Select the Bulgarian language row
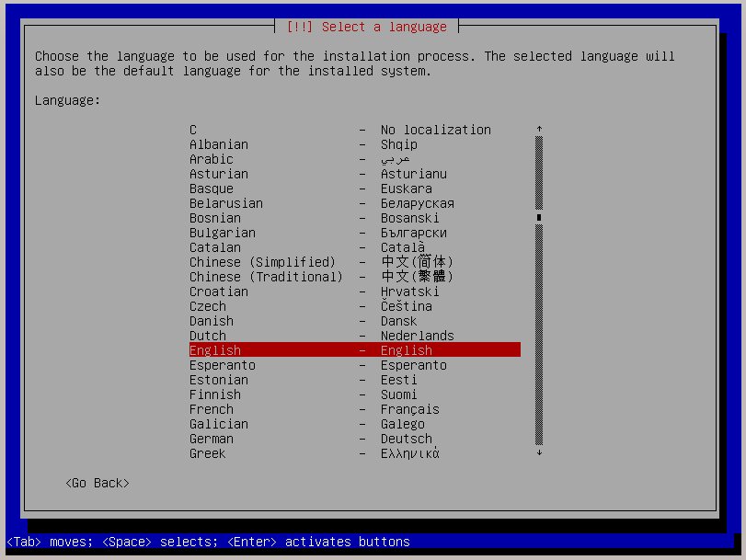 [354, 234]
